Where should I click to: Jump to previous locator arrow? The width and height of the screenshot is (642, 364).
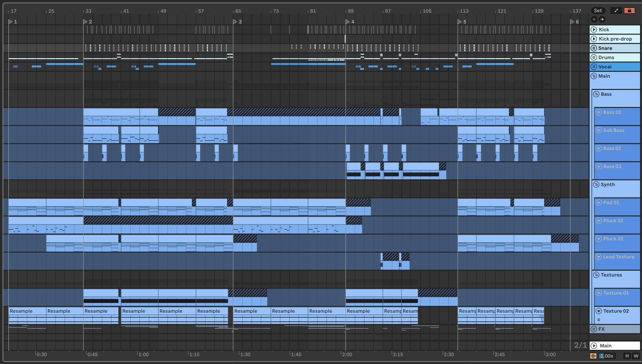[594, 19]
